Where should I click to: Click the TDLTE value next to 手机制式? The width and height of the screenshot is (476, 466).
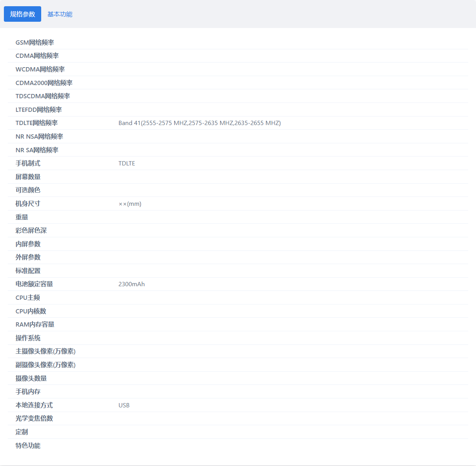(127, 163)
